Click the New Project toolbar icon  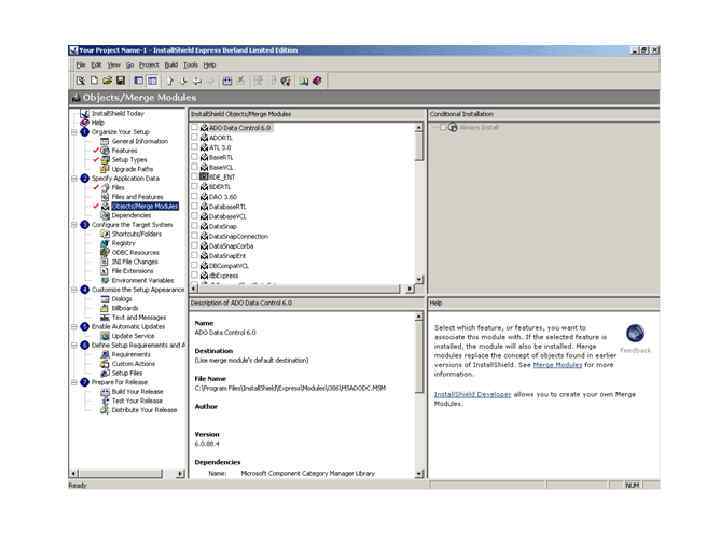[94, 81]
